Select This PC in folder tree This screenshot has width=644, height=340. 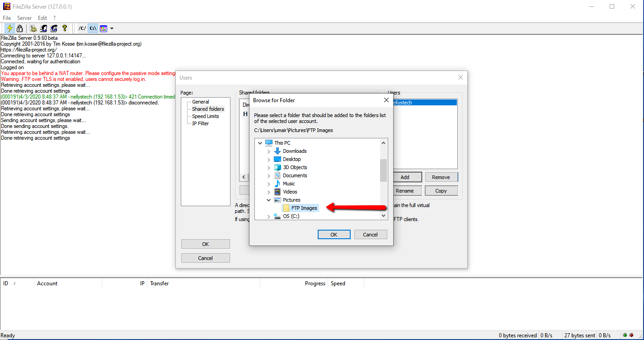click(282, 143)
